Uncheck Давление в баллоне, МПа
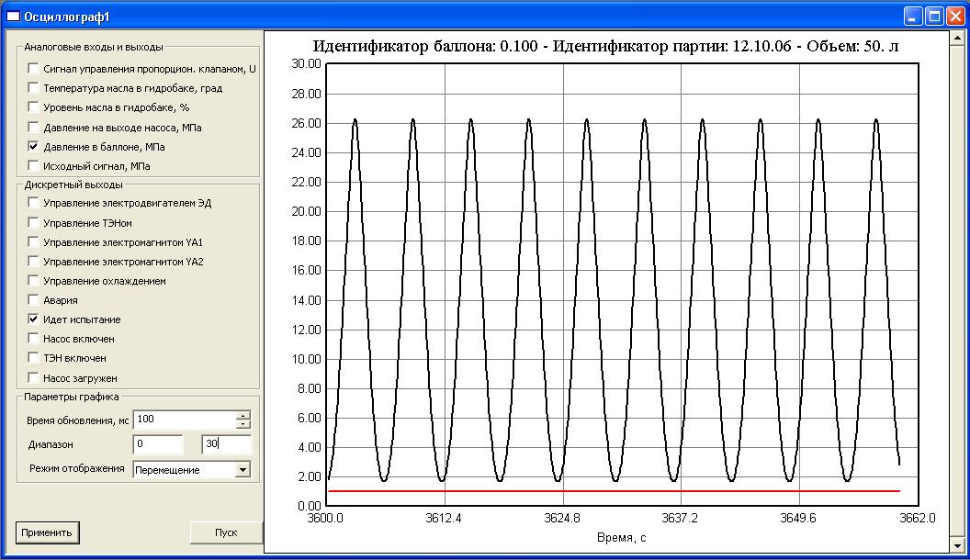The height and width of the screenshot is (560, 970). coord(34,147)
